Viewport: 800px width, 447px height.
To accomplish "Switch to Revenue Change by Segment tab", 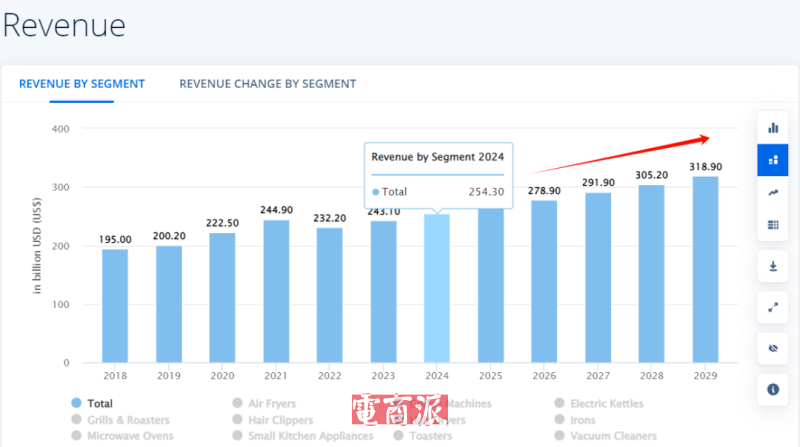I will pos(267,84).
